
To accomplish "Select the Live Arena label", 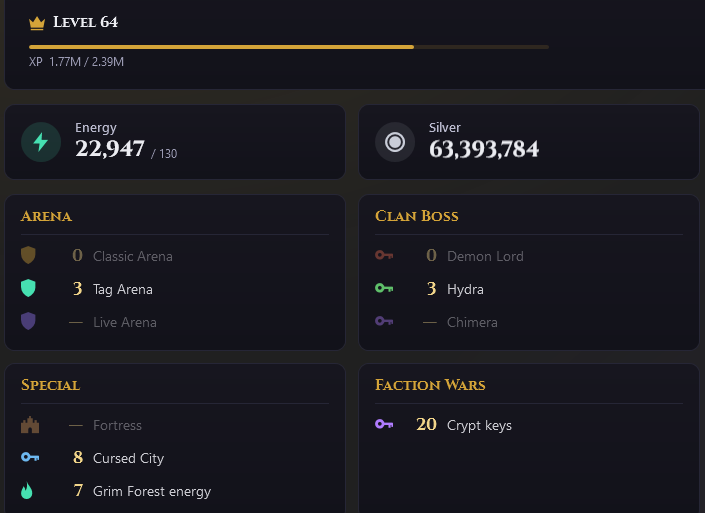I will coord(125,322).
